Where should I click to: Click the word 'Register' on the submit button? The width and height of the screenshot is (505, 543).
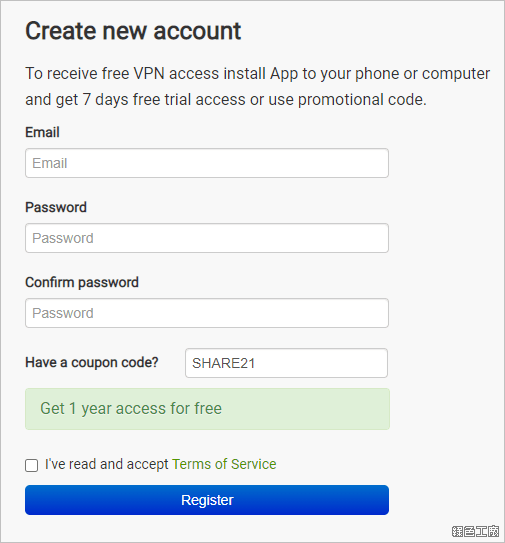207,500
